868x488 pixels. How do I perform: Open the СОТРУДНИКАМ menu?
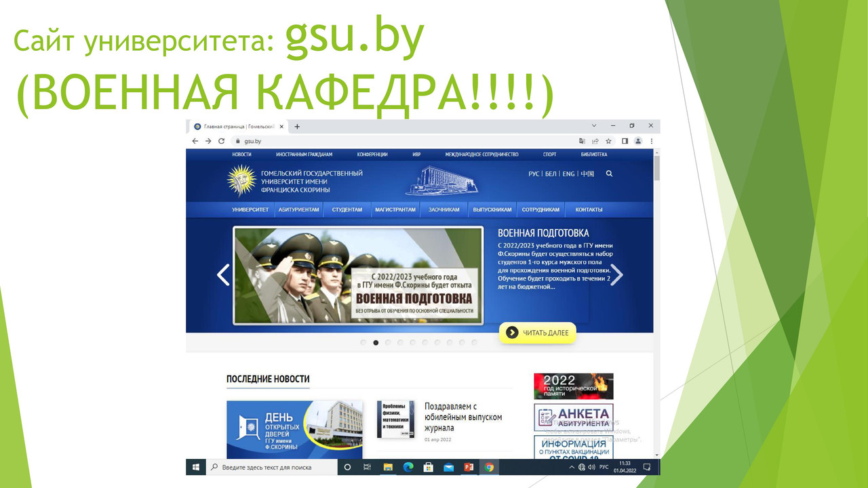(x=540, y=209)
